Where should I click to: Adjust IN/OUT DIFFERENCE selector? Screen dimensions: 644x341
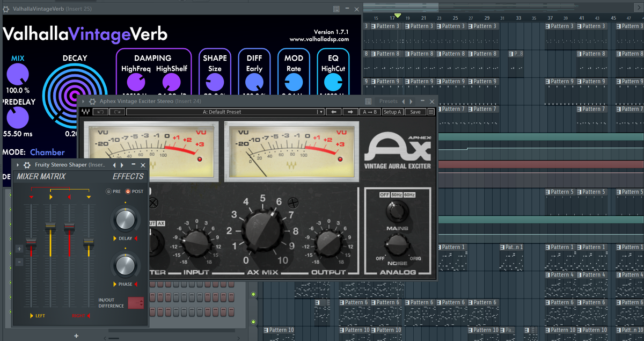(136, 302)
